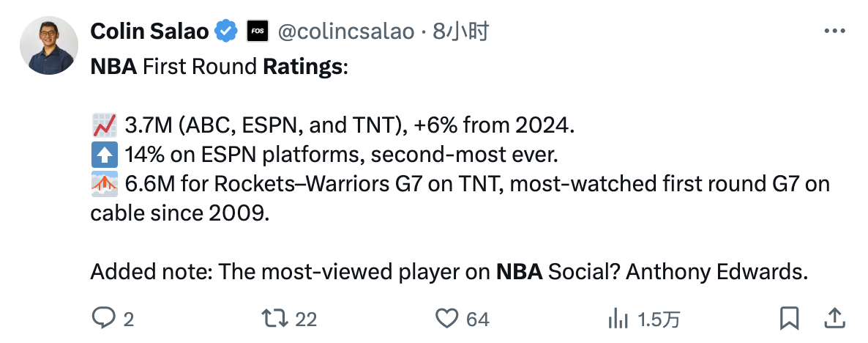The width and height of the screenshot is (868, 343).
Task: Bookmark this tweet
Action: point(788,318)
